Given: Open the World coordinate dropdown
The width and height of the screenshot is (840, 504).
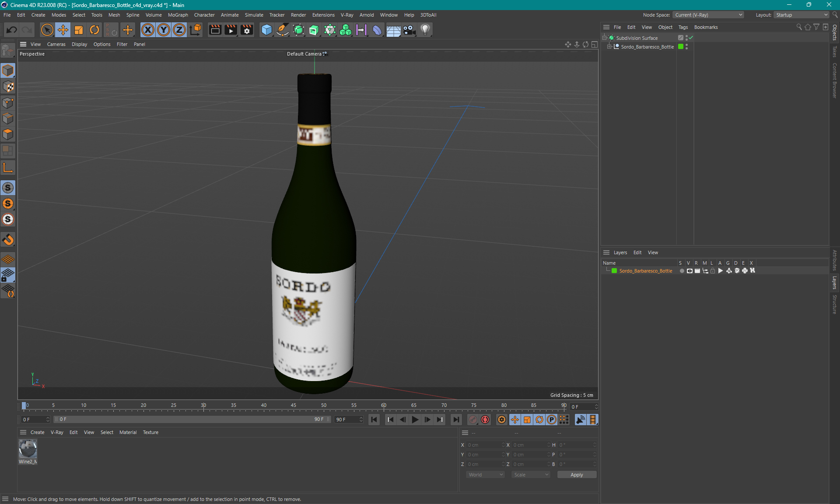Looking at the screenshot, I should coord(485,475).
